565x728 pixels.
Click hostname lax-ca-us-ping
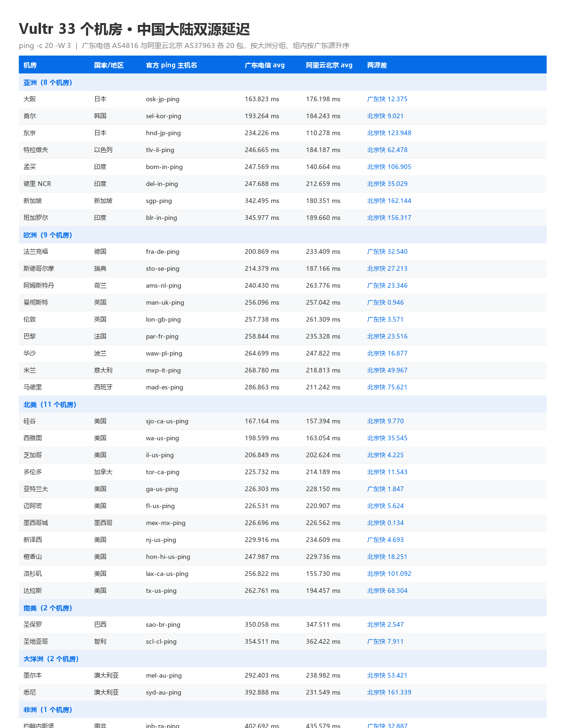167,574
